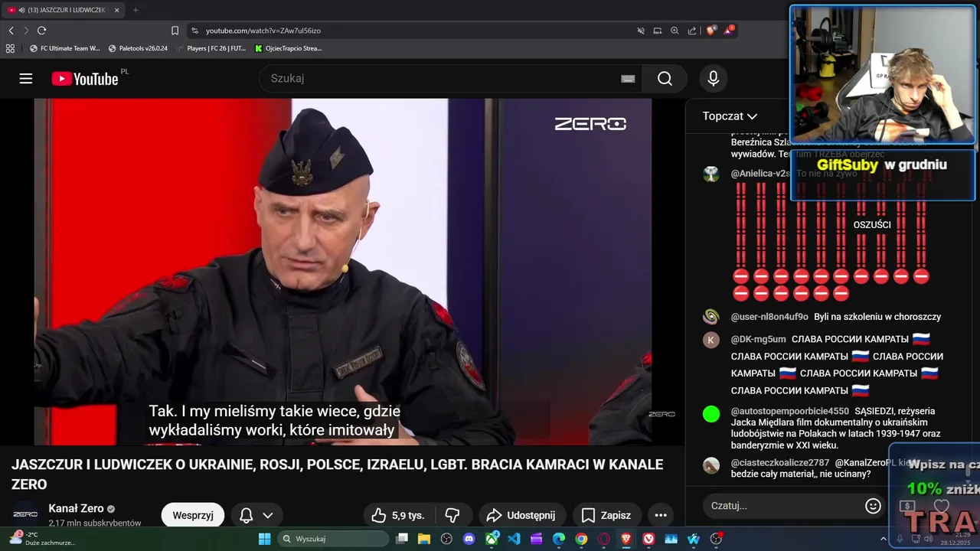Click the taskbar Wyszukaj search box
Viewport: 980px width, 551px height.
[332, 539]
